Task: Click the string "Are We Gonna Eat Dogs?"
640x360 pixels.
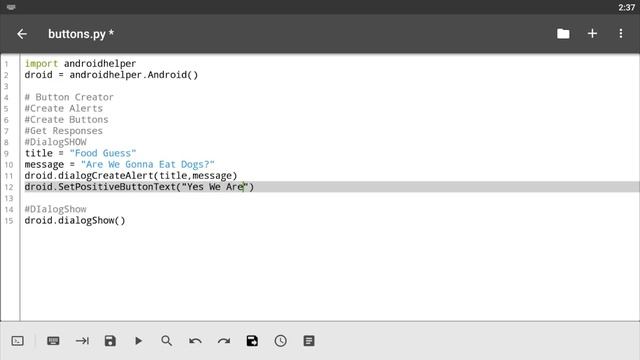Action: 148,164
